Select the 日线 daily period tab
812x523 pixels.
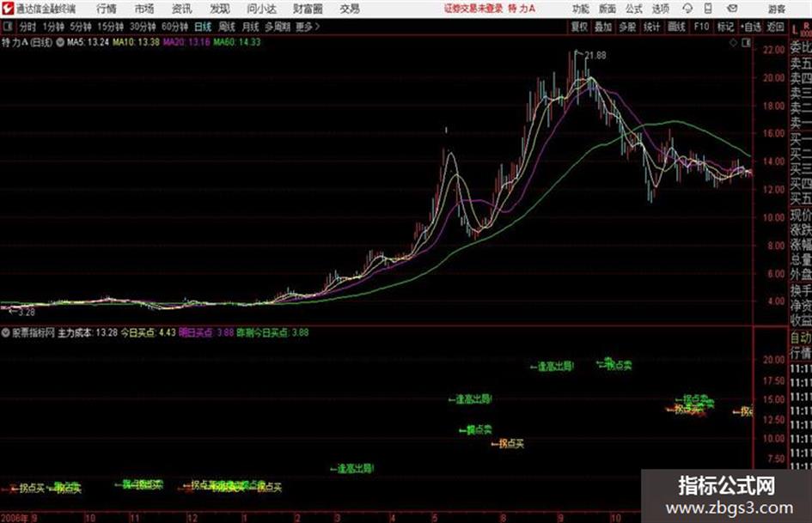[203, 27]
